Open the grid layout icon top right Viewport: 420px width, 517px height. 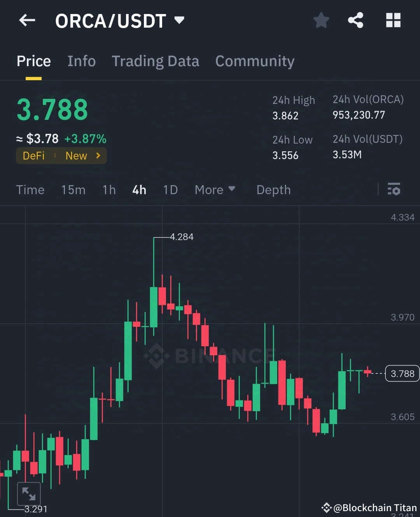click(x=393, y=21)
